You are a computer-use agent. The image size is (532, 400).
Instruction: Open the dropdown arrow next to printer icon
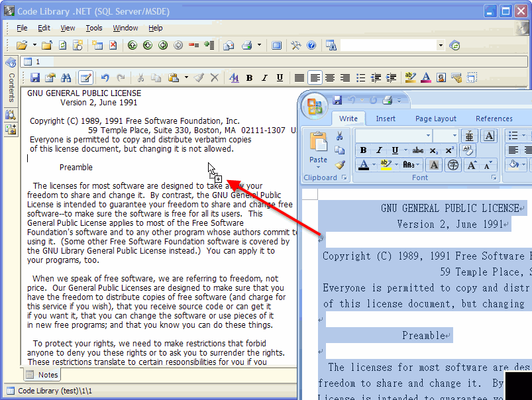coord(259,45)
